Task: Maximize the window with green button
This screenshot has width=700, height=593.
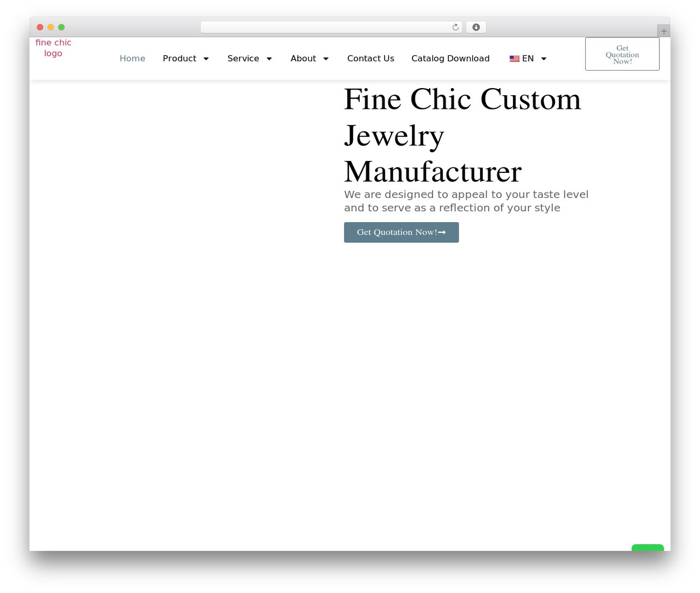Action: pyautogui.click(x=61, y=27)
